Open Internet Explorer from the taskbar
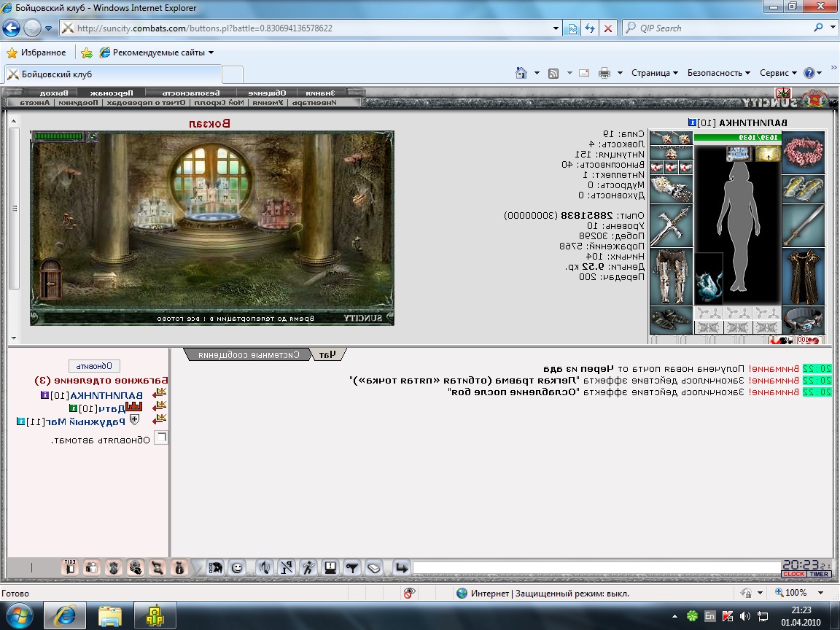Screen dimensions: 840x630 pos(64,615)
